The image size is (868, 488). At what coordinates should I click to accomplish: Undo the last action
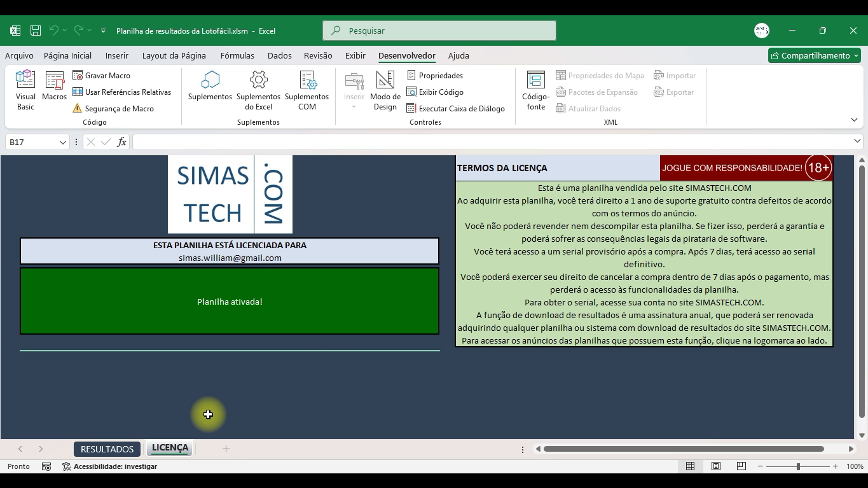(x=53, y=31)
